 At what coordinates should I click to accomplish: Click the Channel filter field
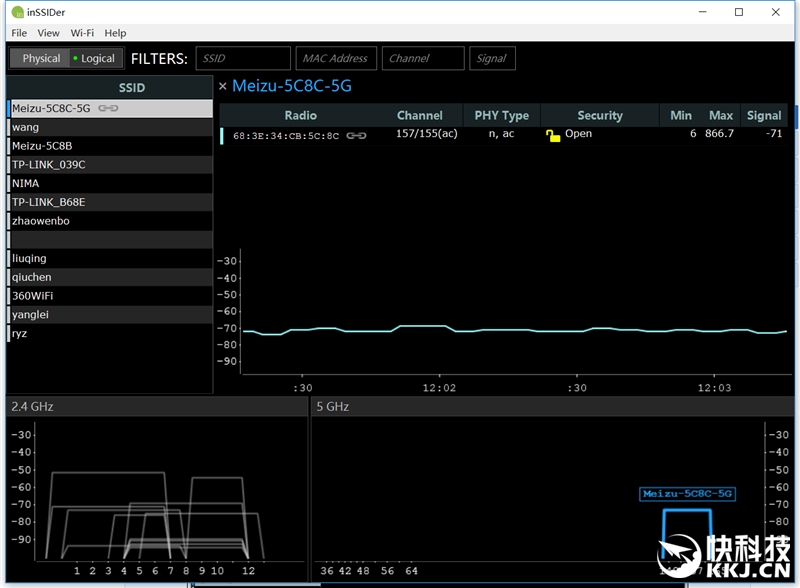click(423, 58)
